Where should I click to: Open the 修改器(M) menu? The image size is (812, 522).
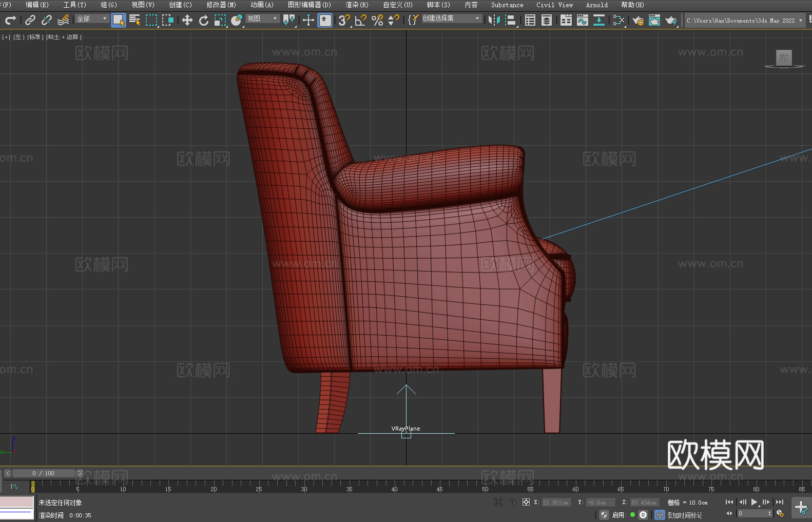pos(221,5)
